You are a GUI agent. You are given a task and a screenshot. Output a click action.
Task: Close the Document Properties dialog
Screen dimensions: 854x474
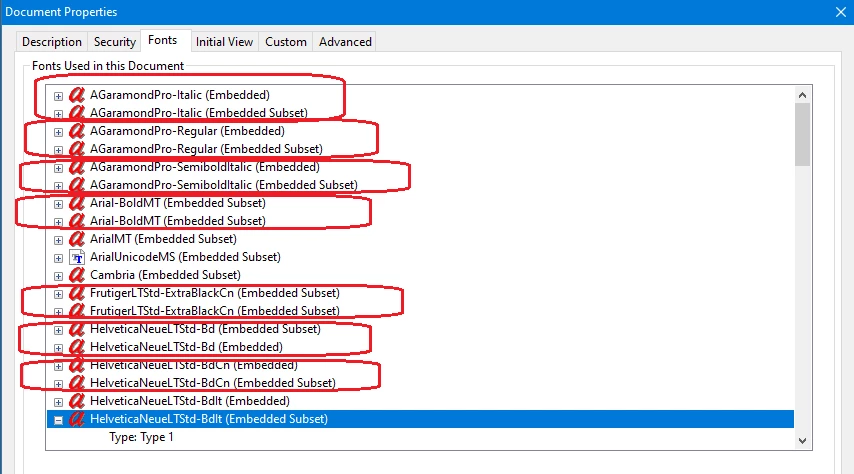pyautogui.click(x=841, y=12)
